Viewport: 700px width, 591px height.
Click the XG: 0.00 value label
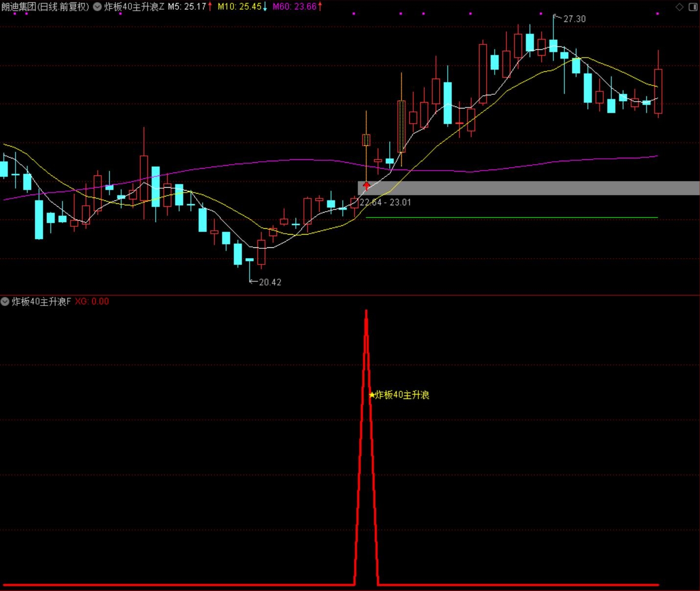(x=92, y=302)
